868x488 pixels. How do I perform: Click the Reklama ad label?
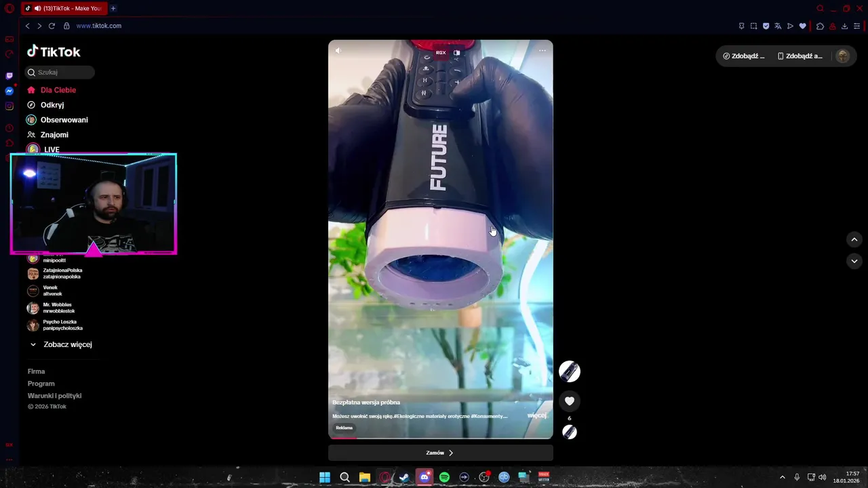[x=344, y=428]
